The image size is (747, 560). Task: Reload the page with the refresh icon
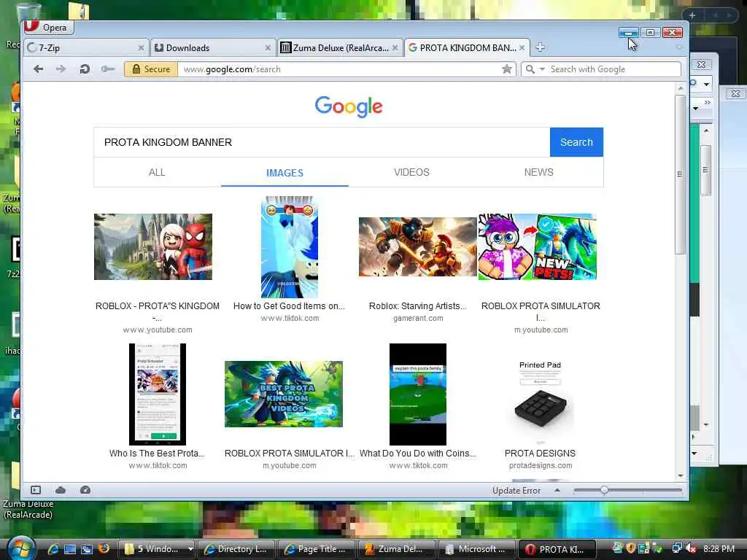85,69
